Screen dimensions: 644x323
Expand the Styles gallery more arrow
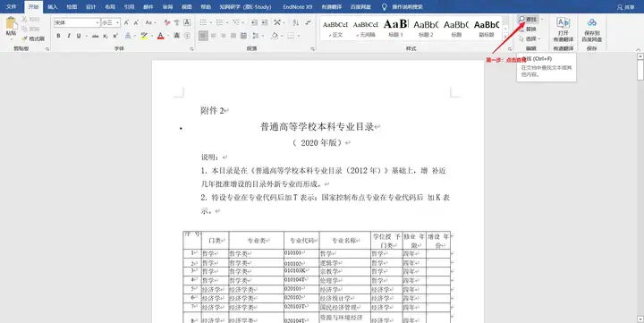pyautogui.click(x=505, y=36)
